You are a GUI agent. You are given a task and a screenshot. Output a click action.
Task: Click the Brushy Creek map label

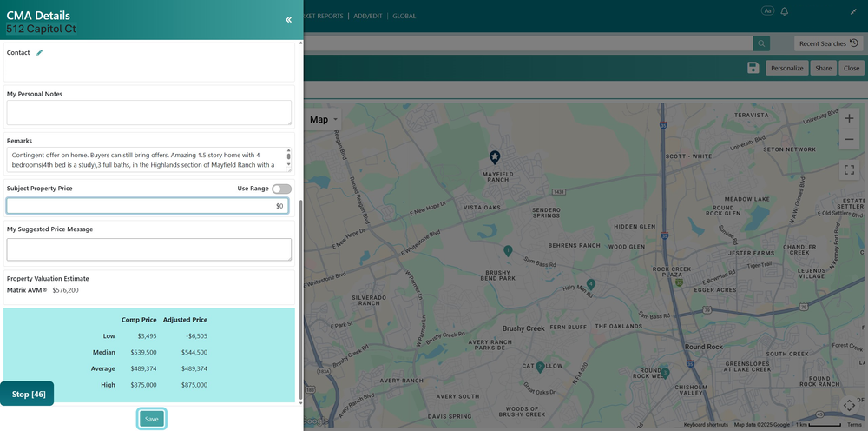(523, 328)
